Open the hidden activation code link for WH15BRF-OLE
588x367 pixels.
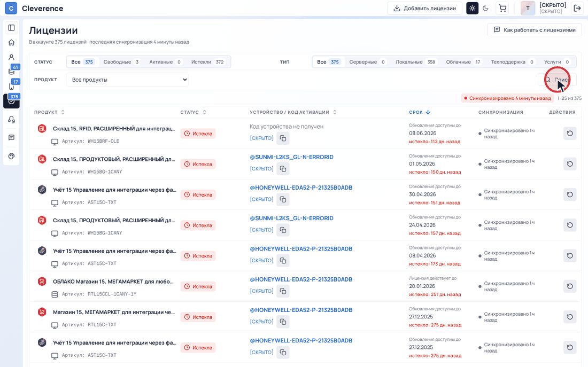click(261, 138)
